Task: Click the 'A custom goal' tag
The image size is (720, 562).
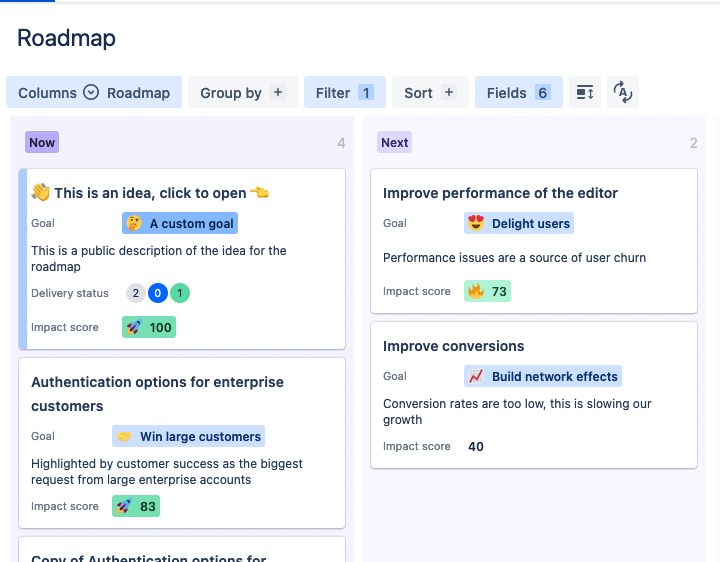Action: click(180, 223)
